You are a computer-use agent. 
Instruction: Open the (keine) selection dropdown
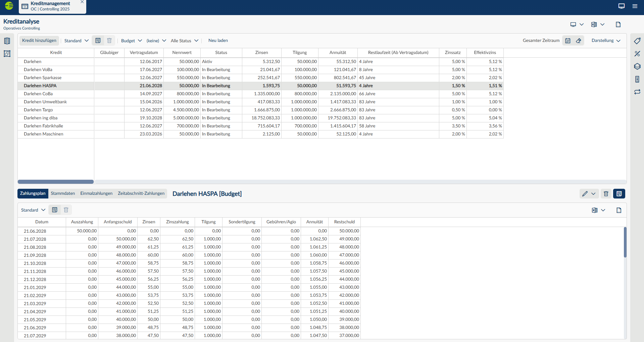156,41
